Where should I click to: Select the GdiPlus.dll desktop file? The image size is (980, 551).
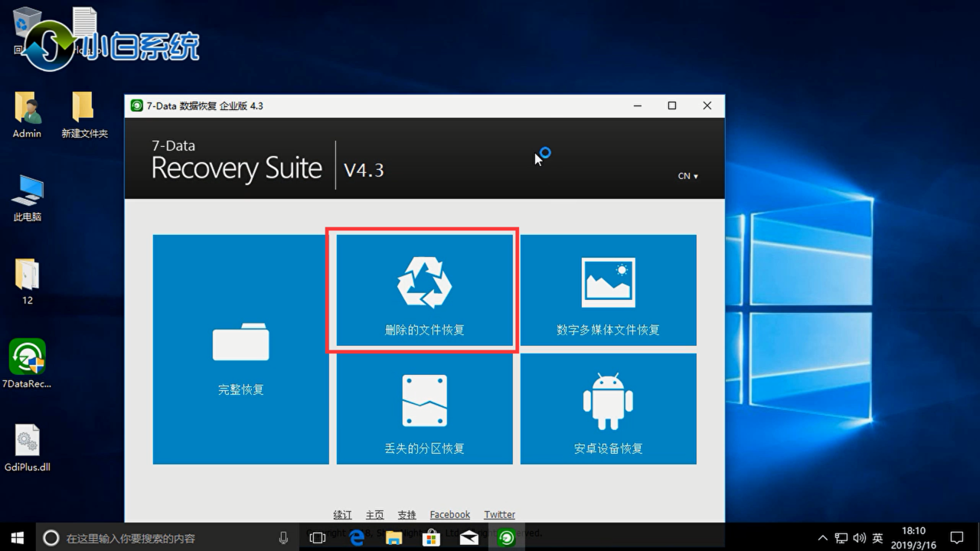(27, 448)
